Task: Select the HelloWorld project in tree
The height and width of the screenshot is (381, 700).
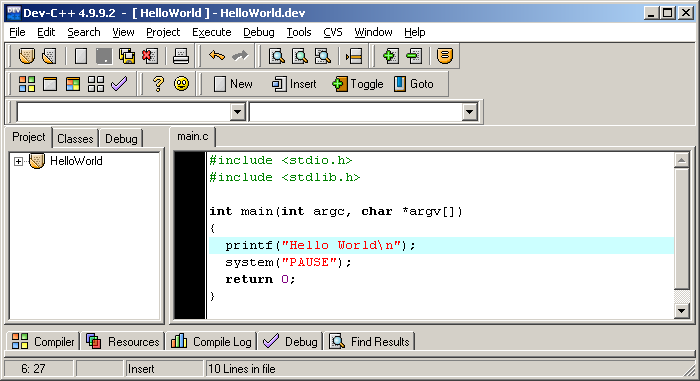Action: pos(76,161)
